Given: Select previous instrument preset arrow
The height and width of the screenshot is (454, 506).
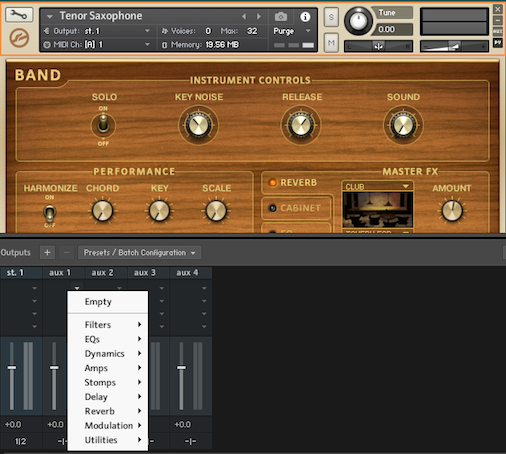Looking at the screenshot, I should tap(244, 16).
